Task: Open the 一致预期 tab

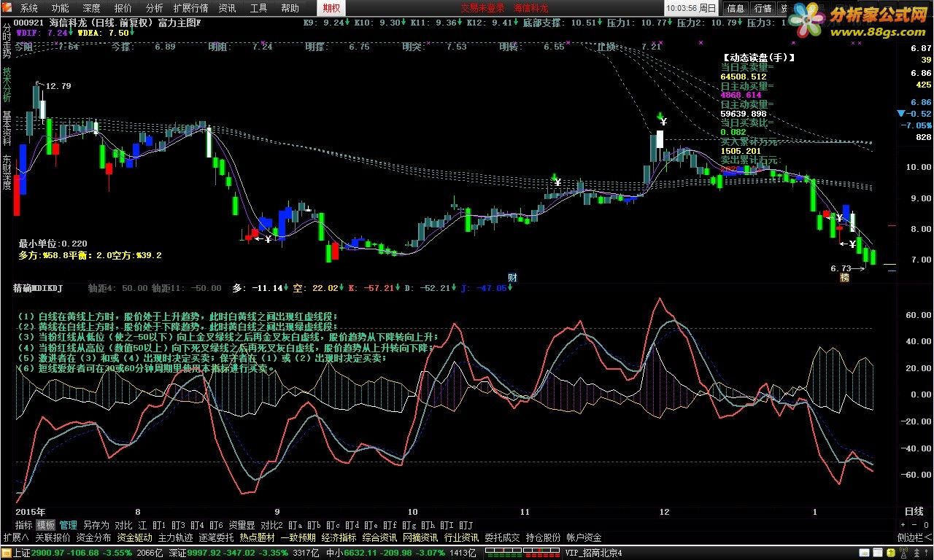Action: pos(298,538)
